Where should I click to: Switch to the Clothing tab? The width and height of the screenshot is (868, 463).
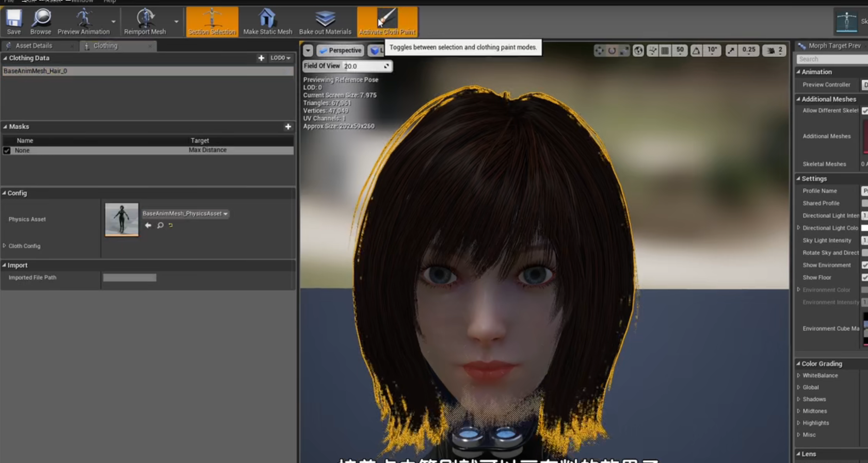pyautogui.click(x=105, y=45)
